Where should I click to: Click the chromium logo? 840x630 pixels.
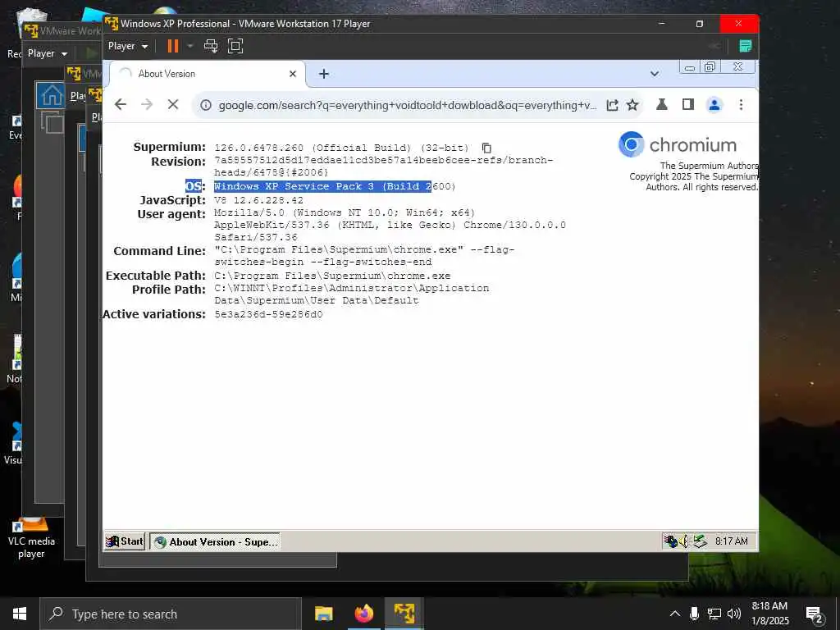click(x=677, y=144)
